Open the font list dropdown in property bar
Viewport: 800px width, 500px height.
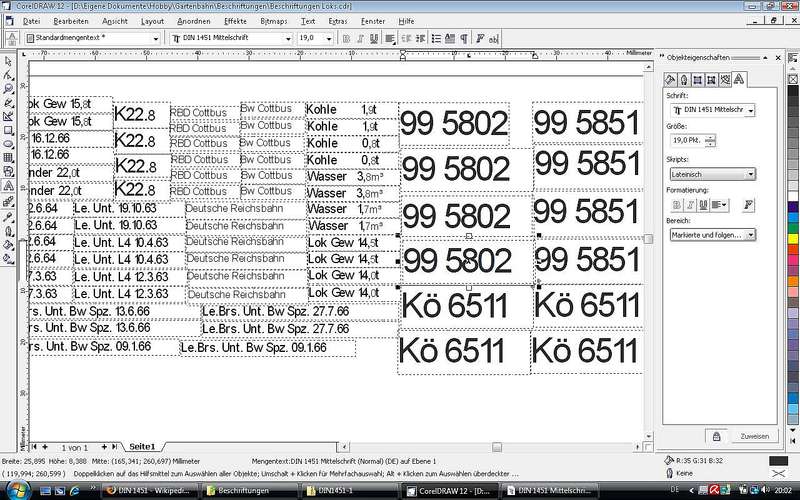click(x=288, y=38)
